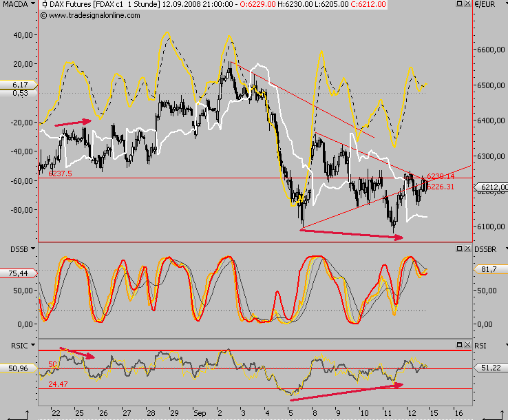Image resolution: width=508 pixels, height=420 pixels.
Task: Click the 50,96 RSIC value tag
Action: click(x=19, y=368)
